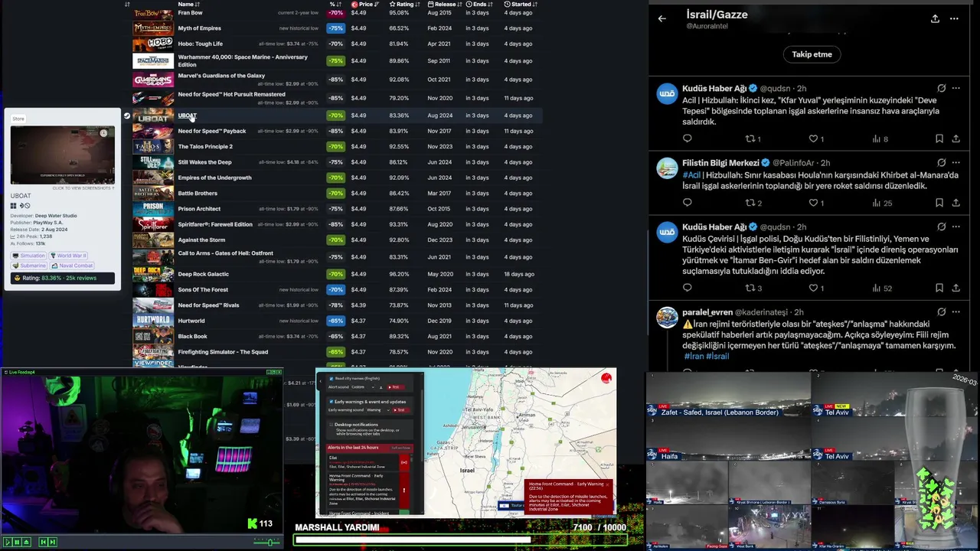Screen dimensions: 980x551
Task: Pause the Live Feed video
Action: pyautogui.click(x=17, y=542)
